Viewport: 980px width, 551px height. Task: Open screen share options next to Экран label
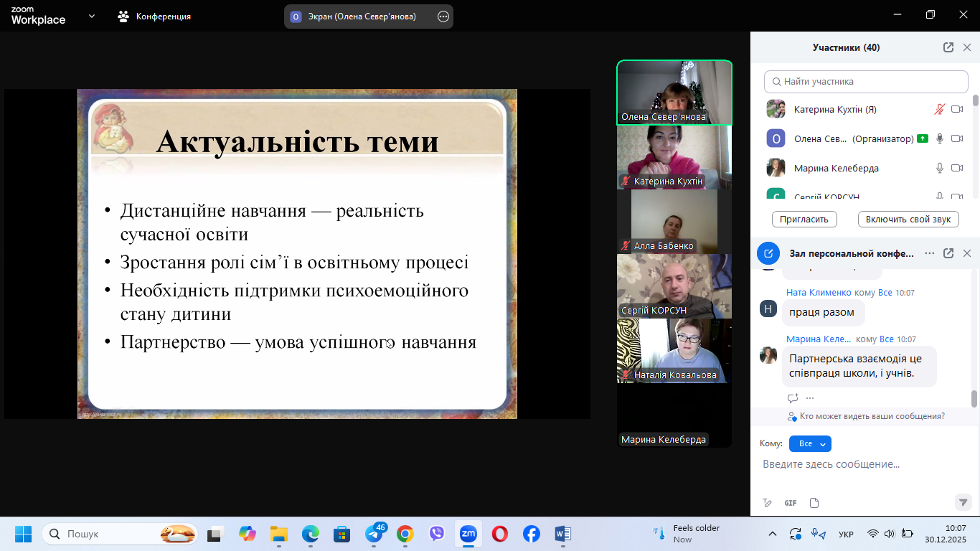click(443, 17)
